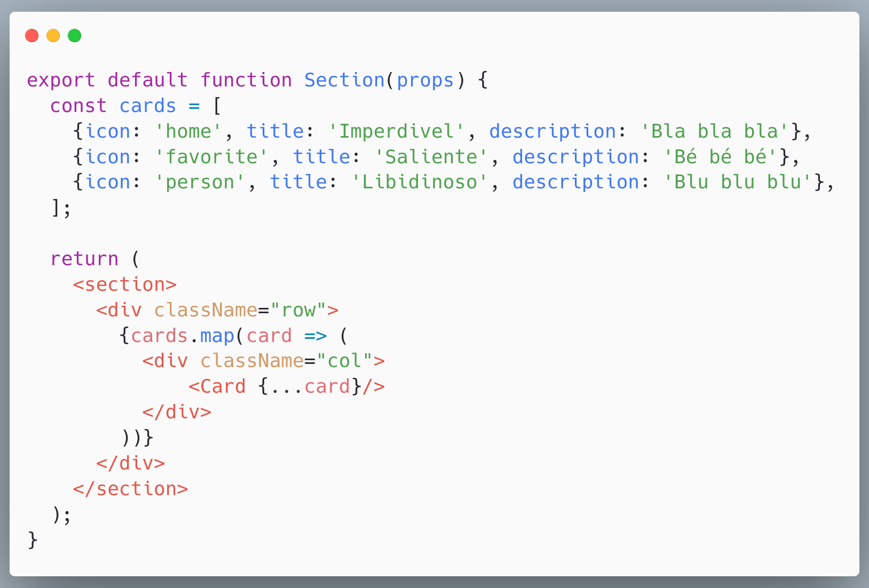Click the const keyword
869x588 pixels.
[78, 106]
